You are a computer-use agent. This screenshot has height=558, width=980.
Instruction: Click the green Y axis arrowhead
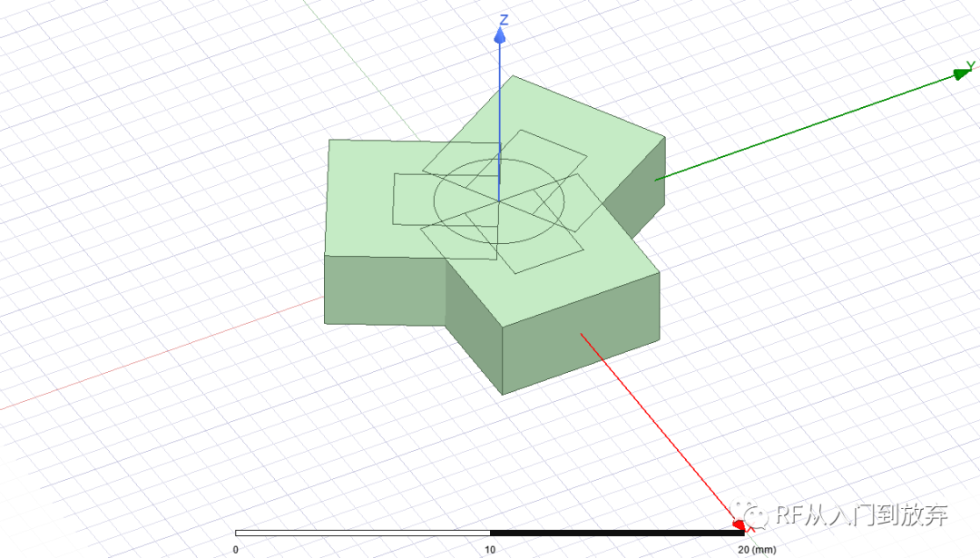[963, 73]
